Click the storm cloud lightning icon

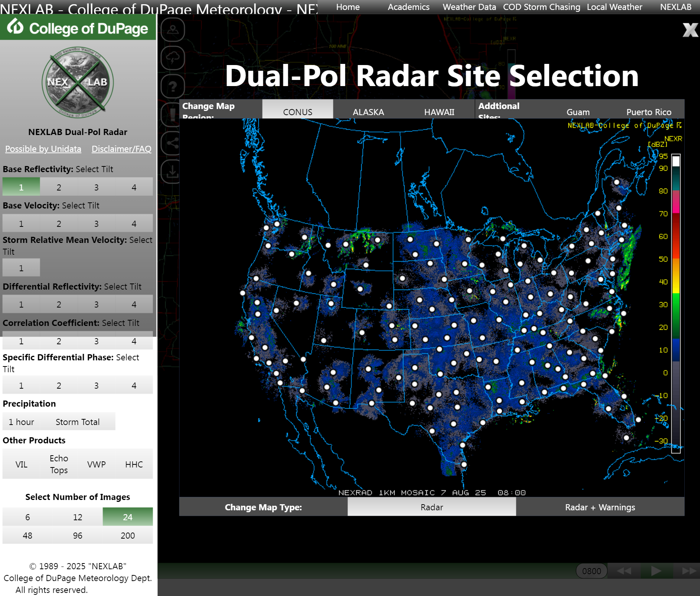pyautogui.click(x=173, y=58)
